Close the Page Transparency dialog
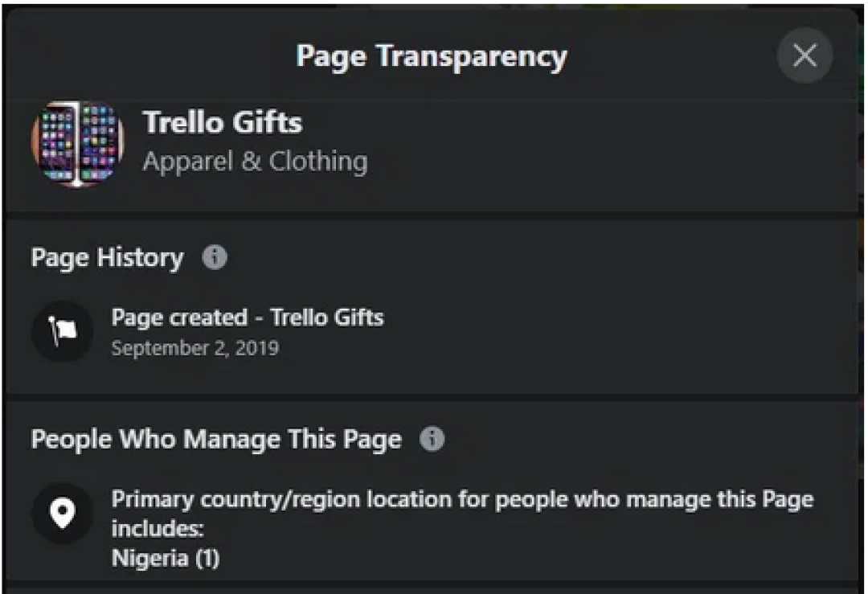 (805, 55)
